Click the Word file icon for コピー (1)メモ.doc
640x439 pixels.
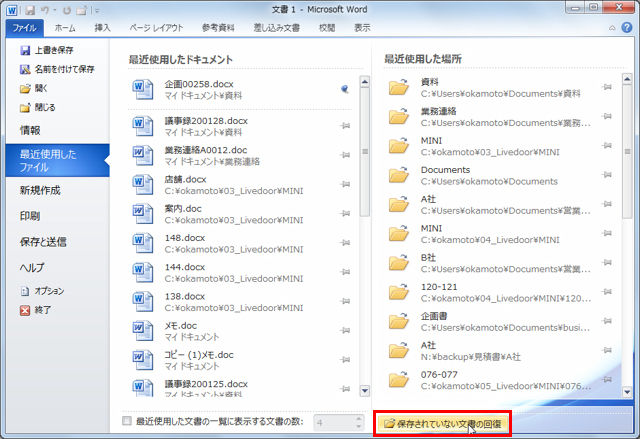pos(142,360)
